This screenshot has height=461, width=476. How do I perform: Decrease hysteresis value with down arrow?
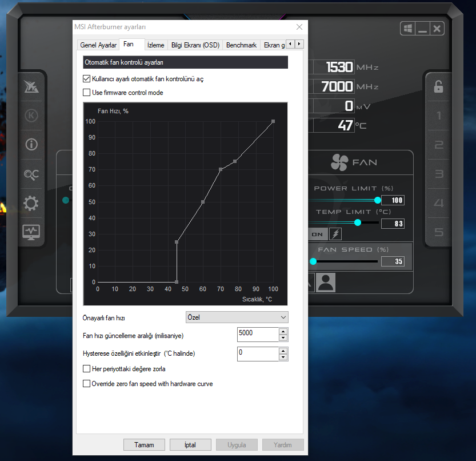tap(283, 357)
